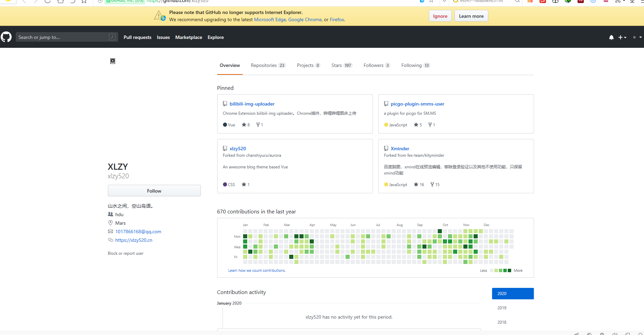Image resolution: width=644 pixels, height=335 pixels.
Task: Click the fork count on Xminder
Action: click(x=435, y=185)
